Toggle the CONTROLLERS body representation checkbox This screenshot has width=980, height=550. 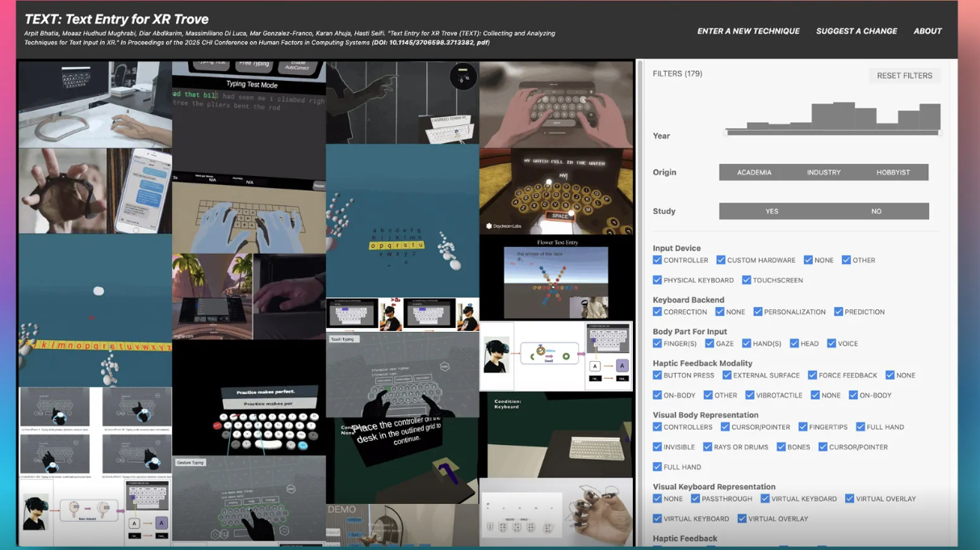click(x=657, y=426)
